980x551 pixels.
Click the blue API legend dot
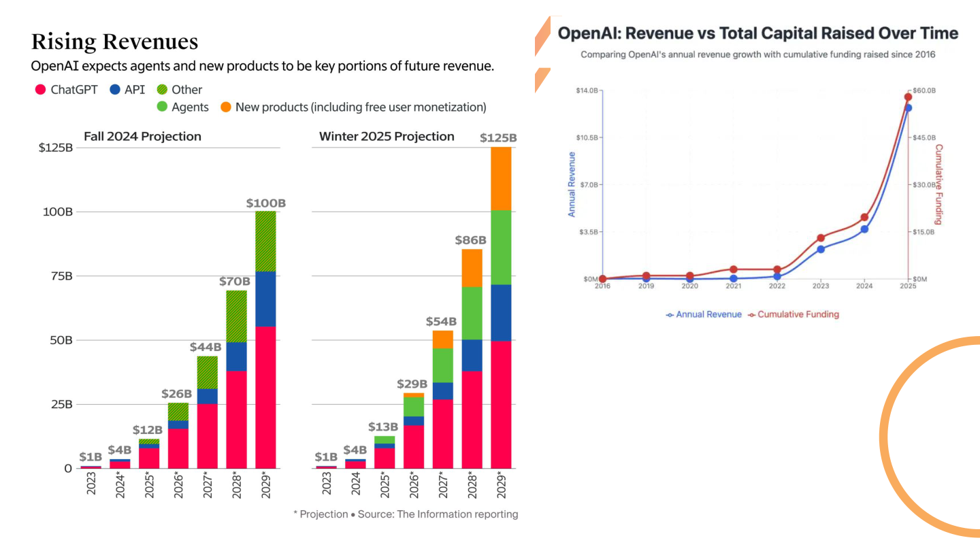115,89
